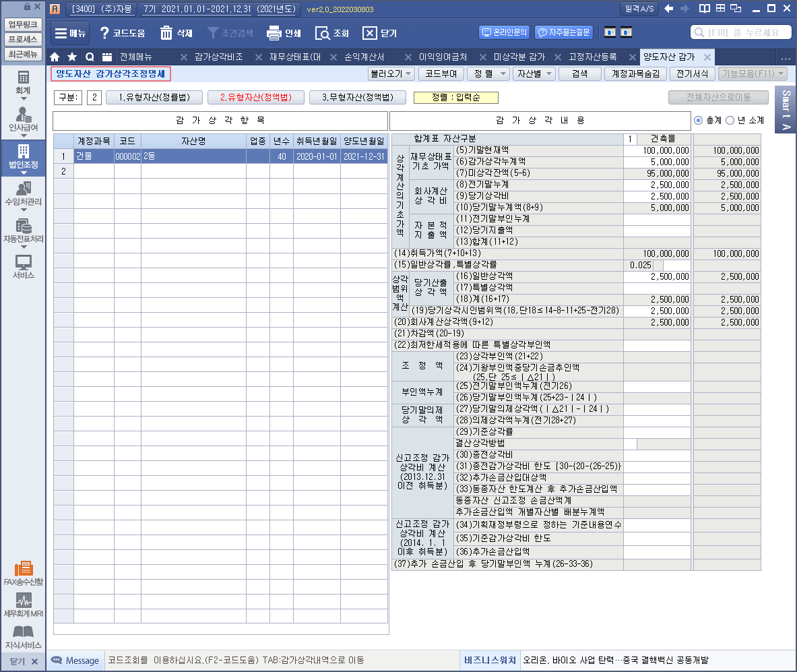Click the 온라인문의 button
Screen dimensions: 797x672
tap(505, 32)
